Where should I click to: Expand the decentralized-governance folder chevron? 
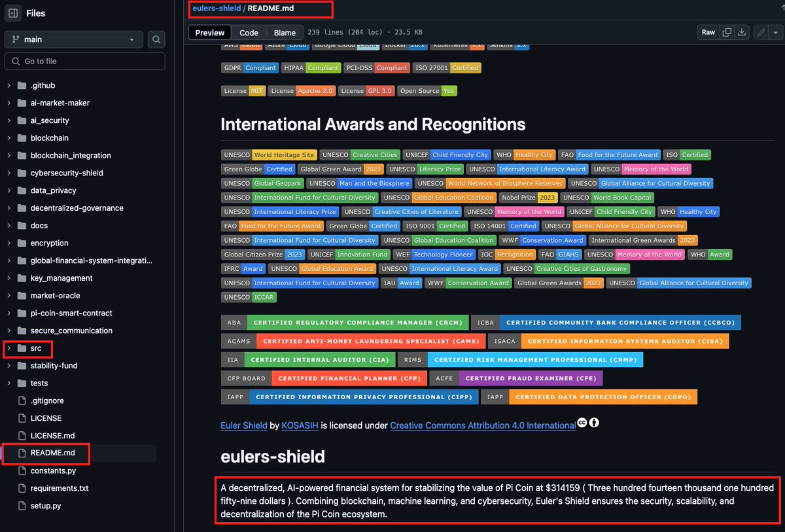point(9,208)
